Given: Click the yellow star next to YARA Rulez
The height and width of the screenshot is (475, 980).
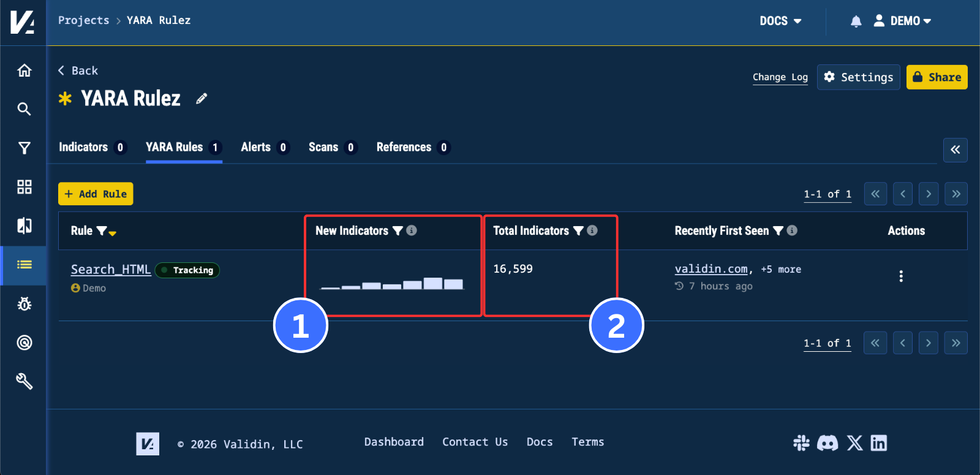Looking at the screenshot, I should coord(65,98).
